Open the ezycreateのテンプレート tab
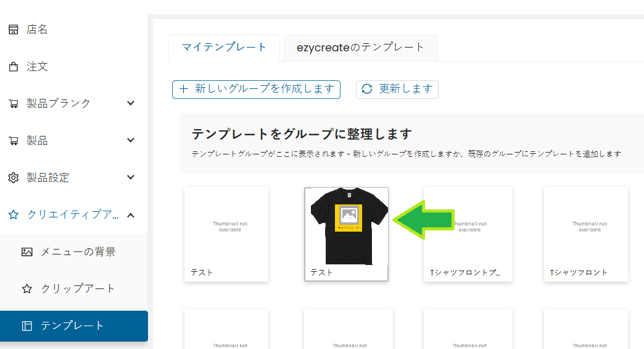644x349 pixels. pos(360,48)
